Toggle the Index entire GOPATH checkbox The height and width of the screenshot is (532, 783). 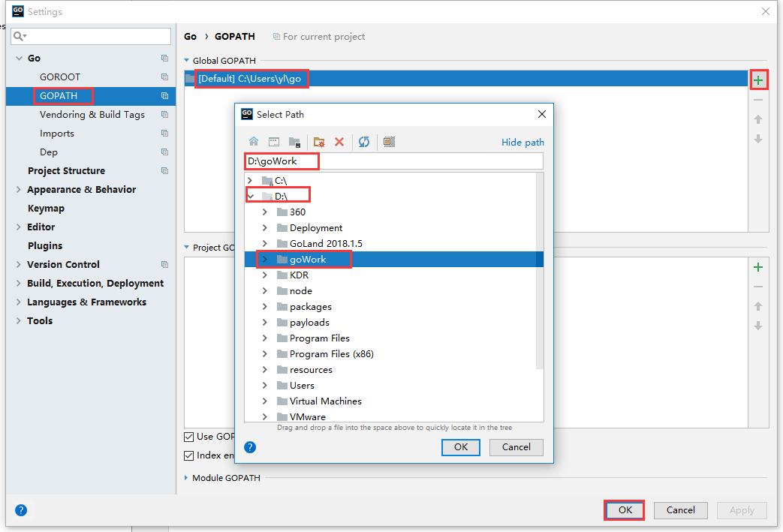[x=188, y=455]
